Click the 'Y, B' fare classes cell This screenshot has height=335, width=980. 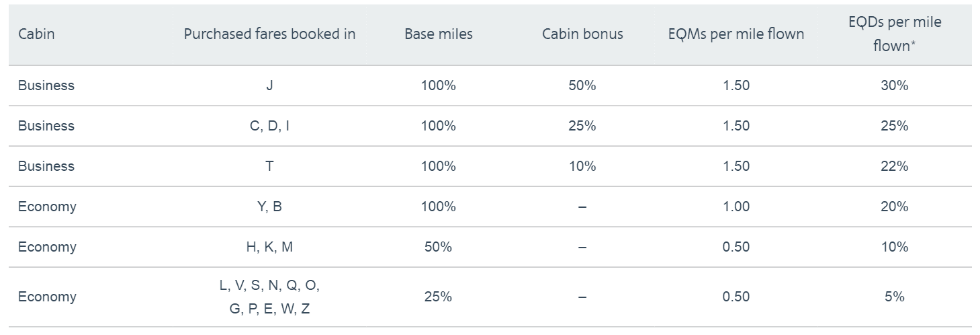tap(269, 207)
